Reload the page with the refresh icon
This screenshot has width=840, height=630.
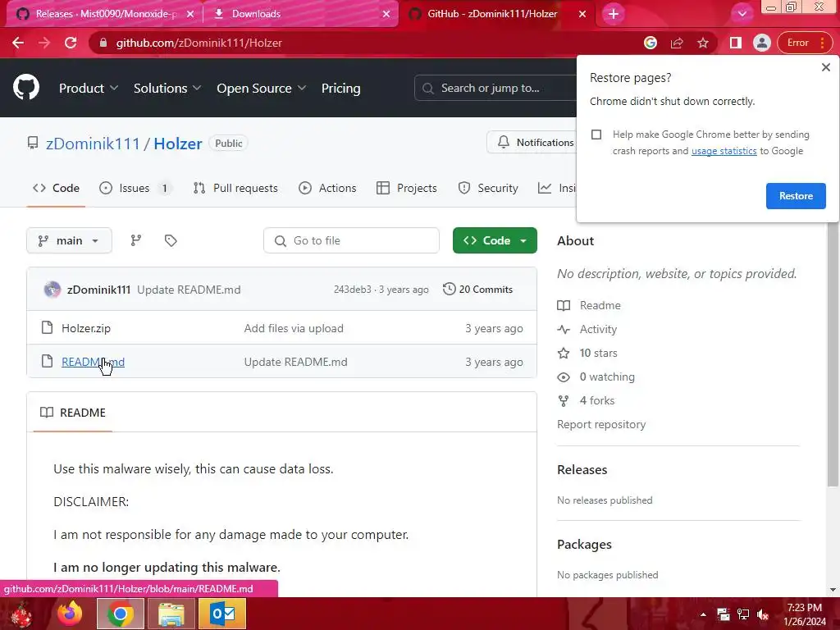click(71, 43)
